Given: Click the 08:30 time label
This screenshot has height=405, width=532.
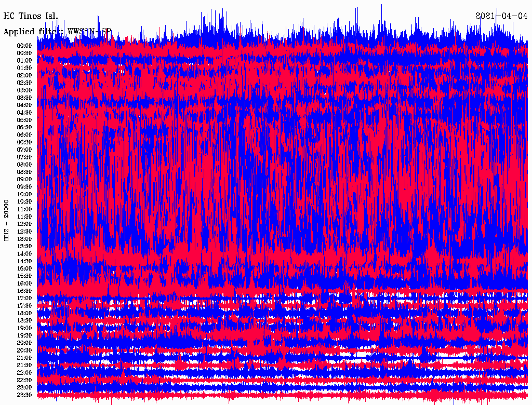Looking at the screenshot, I should pos(24,172).
